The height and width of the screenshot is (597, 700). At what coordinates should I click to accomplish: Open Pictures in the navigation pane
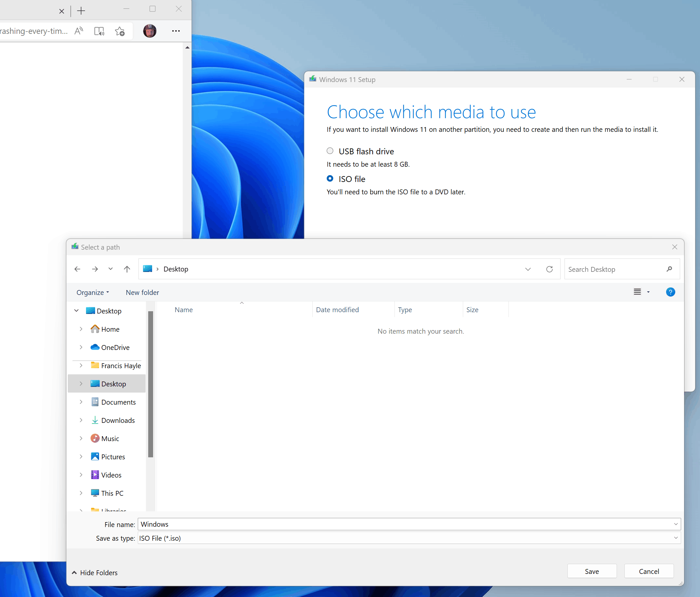pyautogui.click(x=108, y=456)
